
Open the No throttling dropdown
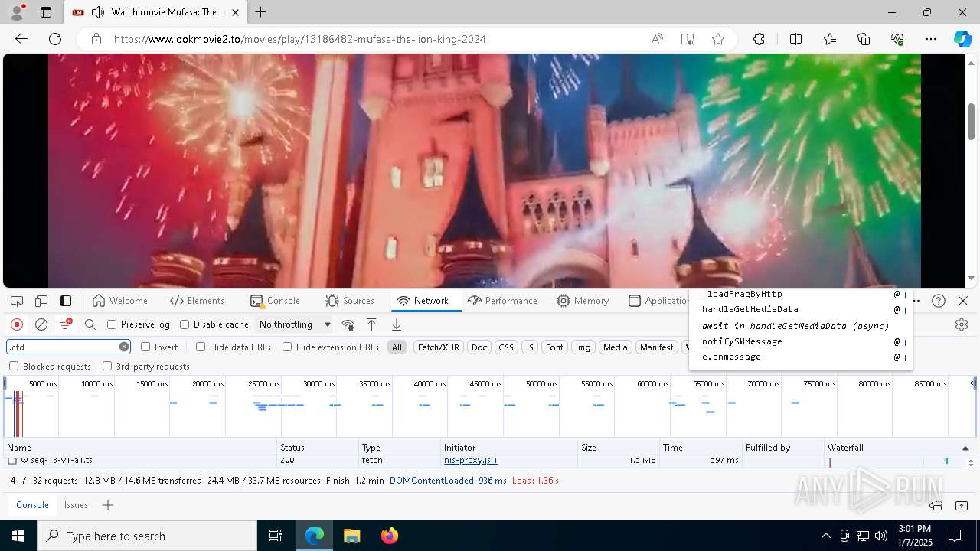click(295, 324)
